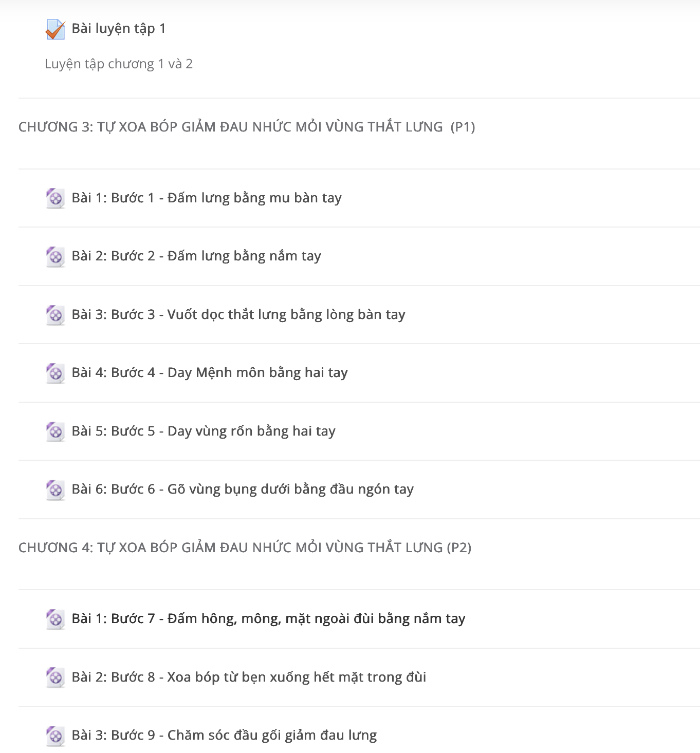Open lesson Đấm hông, mông, mặt ngoài đùi
This screenshot has height=753, width=700.
pyautogui.click(x=268, y=619)
